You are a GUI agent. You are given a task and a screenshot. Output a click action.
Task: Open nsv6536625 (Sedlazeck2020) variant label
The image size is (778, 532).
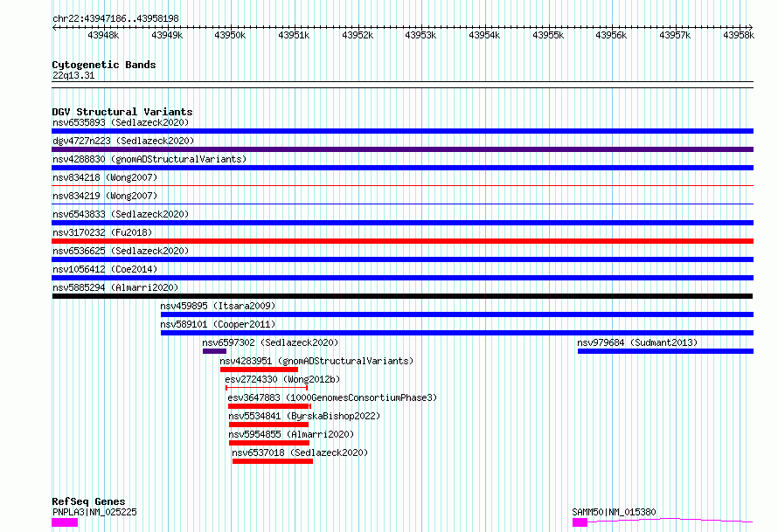click(121, 251)
